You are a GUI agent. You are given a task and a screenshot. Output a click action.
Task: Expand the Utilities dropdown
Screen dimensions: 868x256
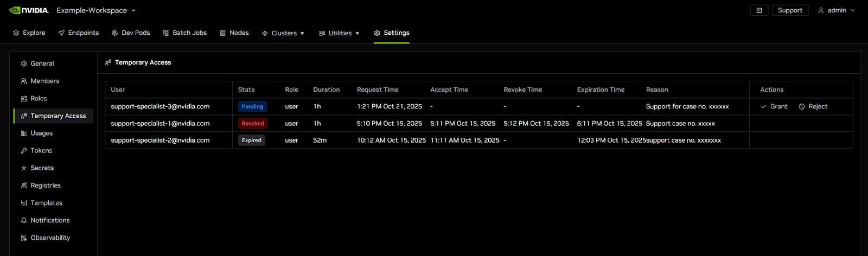point(339,33)
